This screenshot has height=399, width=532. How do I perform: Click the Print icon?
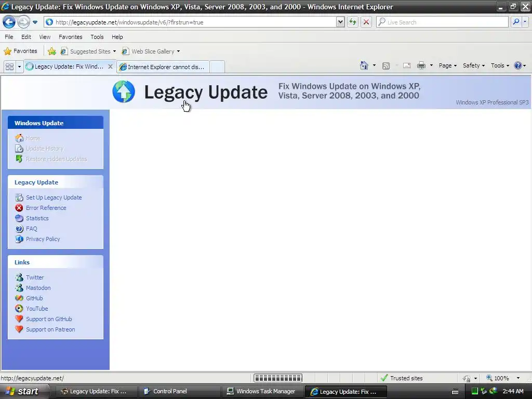(421, 65)
